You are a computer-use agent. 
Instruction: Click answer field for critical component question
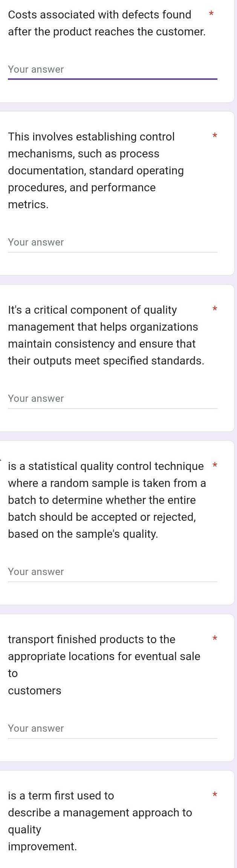(112, 399)
